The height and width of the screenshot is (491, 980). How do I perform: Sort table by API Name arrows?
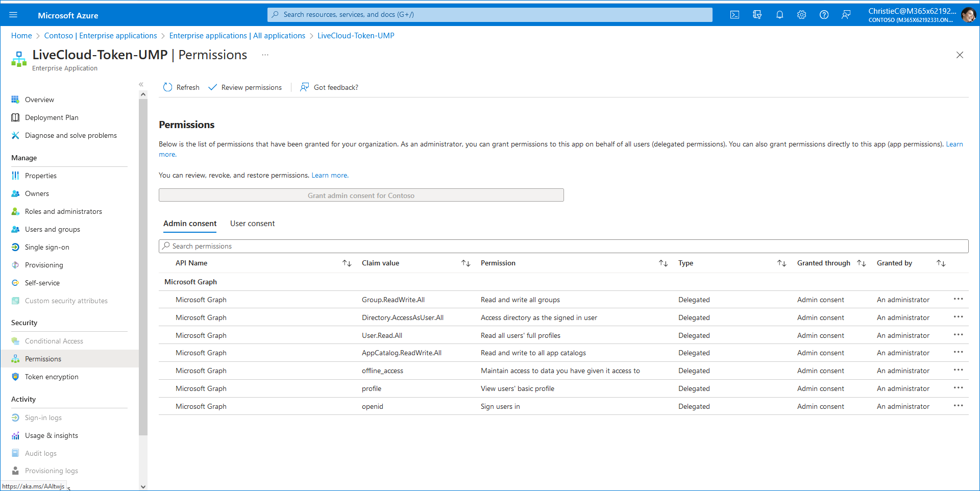(347, 263)
